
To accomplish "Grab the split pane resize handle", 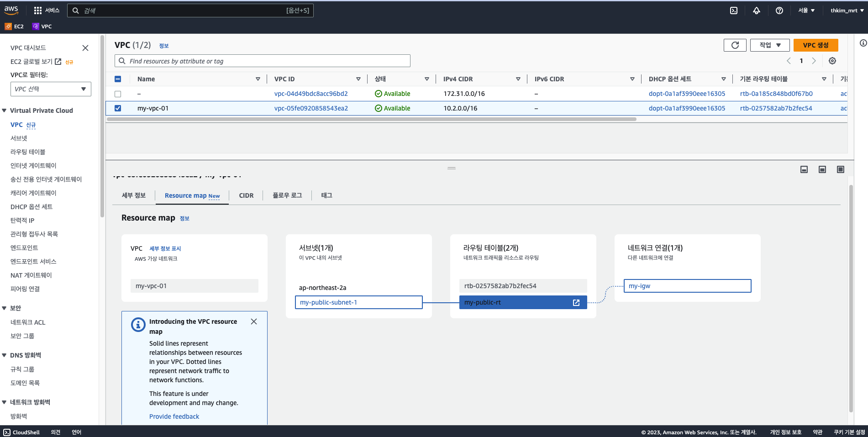I will (x=452, y=168).
